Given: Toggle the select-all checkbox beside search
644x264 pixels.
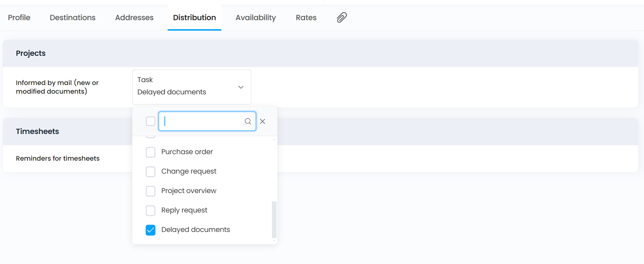Looking at the screenshot, I should [150, 121].
